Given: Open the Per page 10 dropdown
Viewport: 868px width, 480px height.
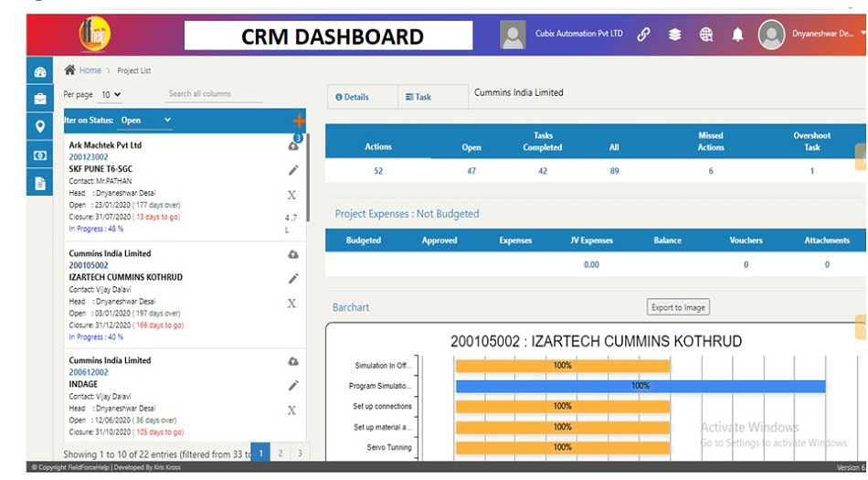Looking at the screenshot, I should 111,95.
